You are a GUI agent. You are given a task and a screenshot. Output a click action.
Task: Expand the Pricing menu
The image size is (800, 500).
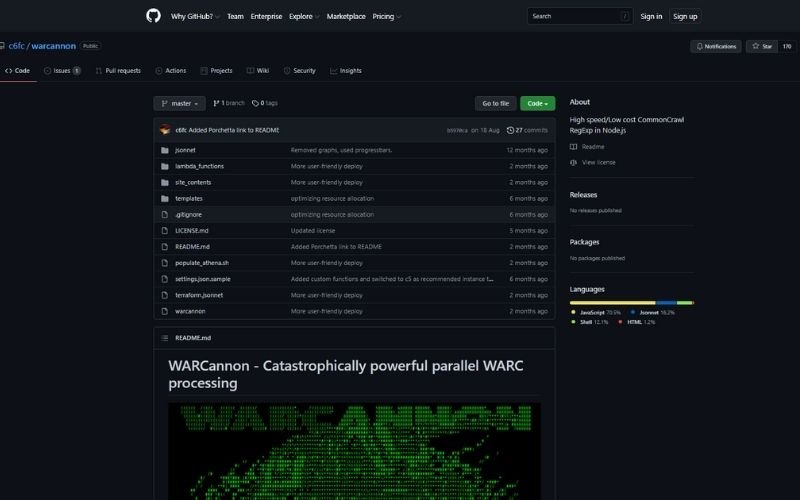click(x=386, y=16)
